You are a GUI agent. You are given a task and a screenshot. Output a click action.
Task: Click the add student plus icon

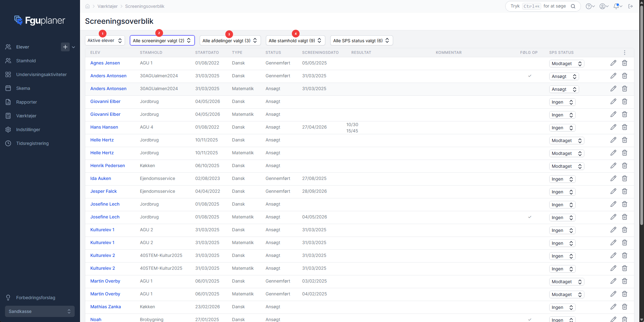pos(65,47)
